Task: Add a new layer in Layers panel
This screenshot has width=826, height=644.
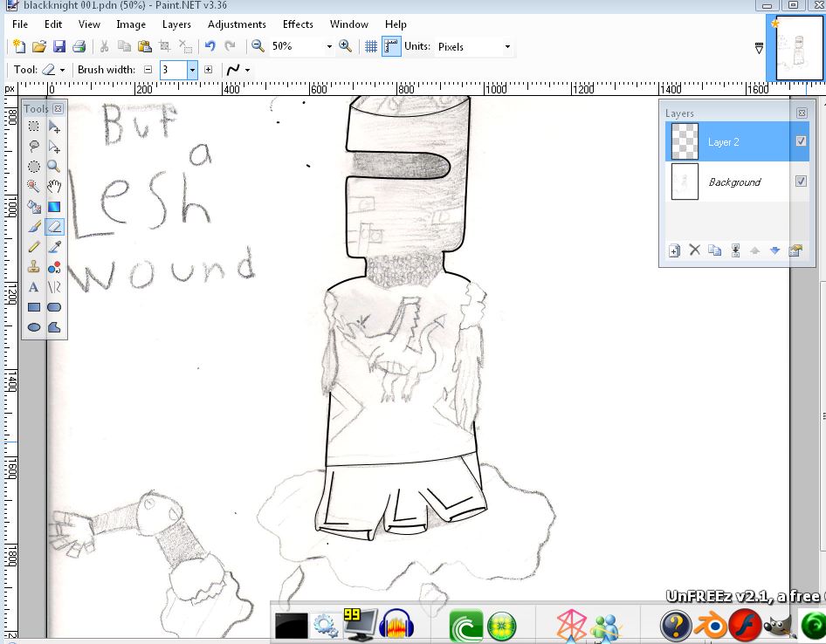Action: click(x=674, y=250)
